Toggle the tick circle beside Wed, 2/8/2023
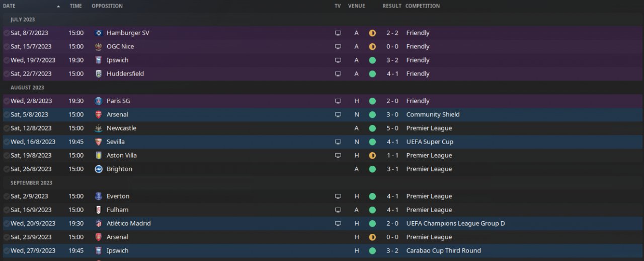Image resolution: width=644 pixels, height=261 pixels. tap(7, 101)
